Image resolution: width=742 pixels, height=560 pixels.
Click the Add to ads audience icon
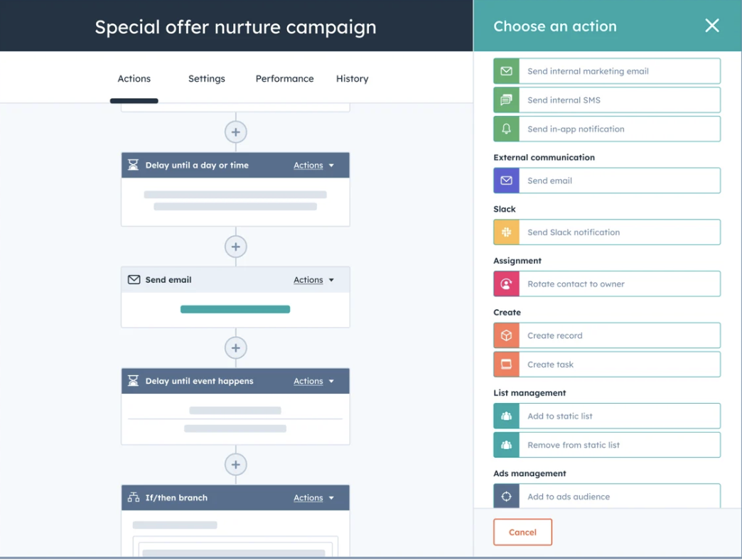point(507,496)
